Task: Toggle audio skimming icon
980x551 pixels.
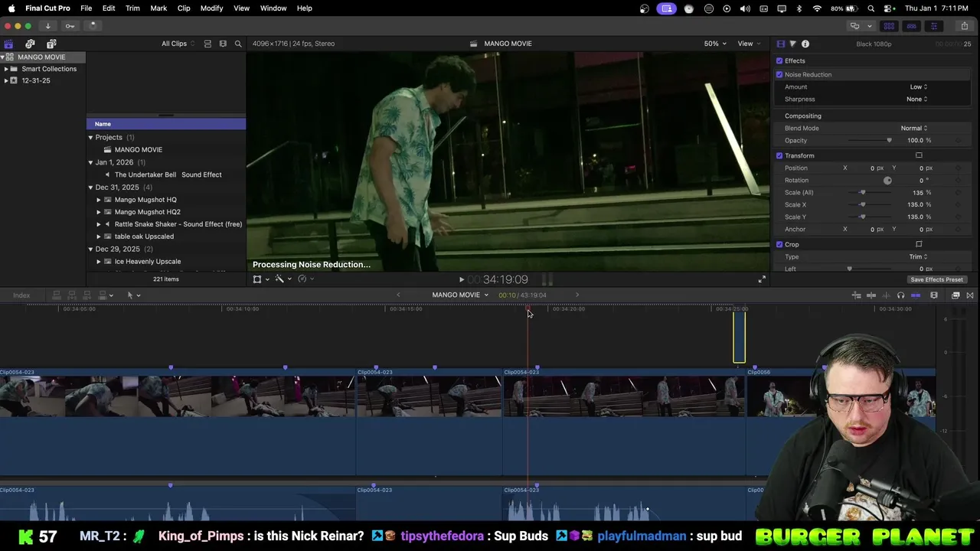Action: point(886,295)
